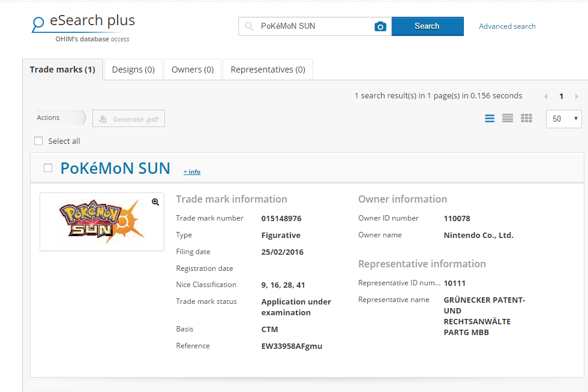Check the Select all checkbox
The image size is (588, 392).
38,140
